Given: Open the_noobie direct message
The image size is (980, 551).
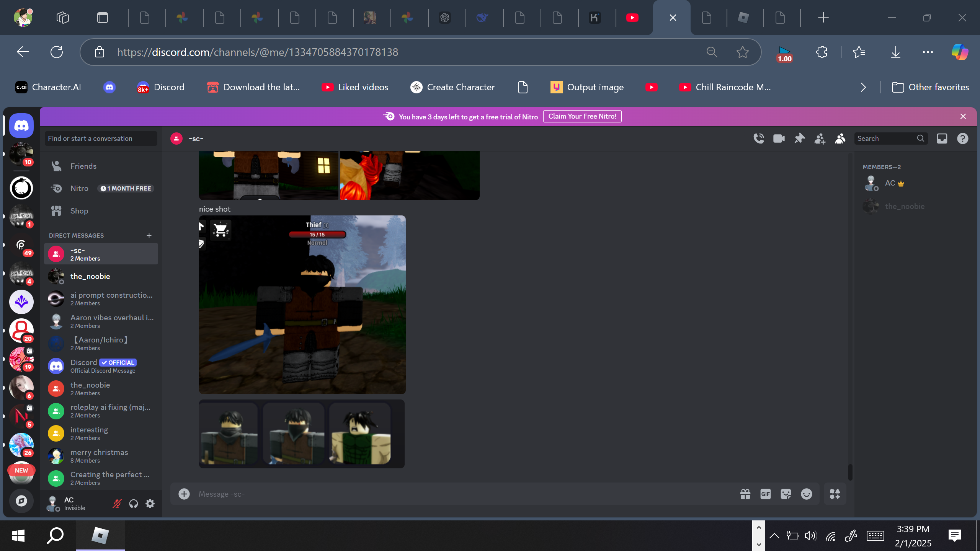Looking at the screenshot, I should pos(90,276).
